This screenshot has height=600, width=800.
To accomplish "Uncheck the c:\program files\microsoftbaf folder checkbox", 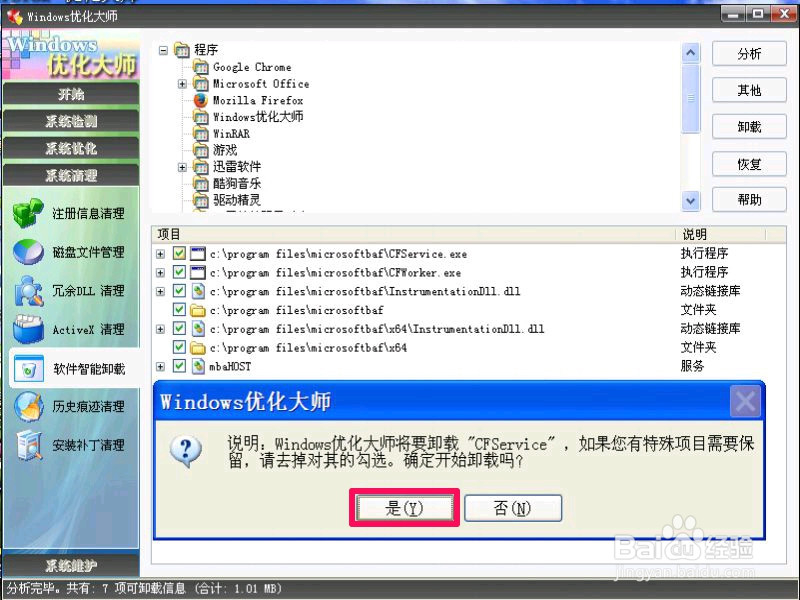I will 179,310.
